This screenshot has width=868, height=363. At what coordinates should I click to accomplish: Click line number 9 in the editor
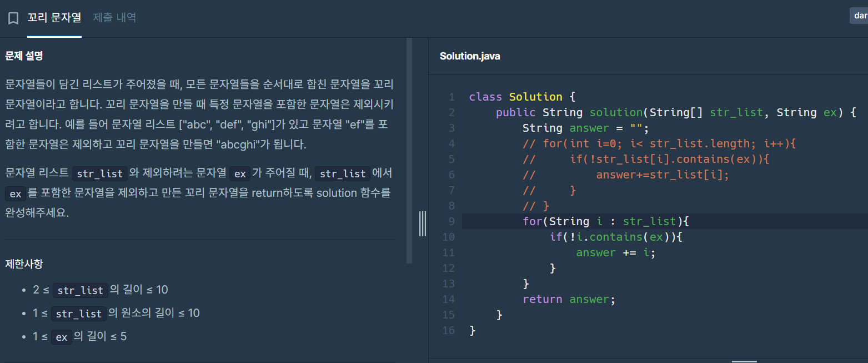point(451,221)
